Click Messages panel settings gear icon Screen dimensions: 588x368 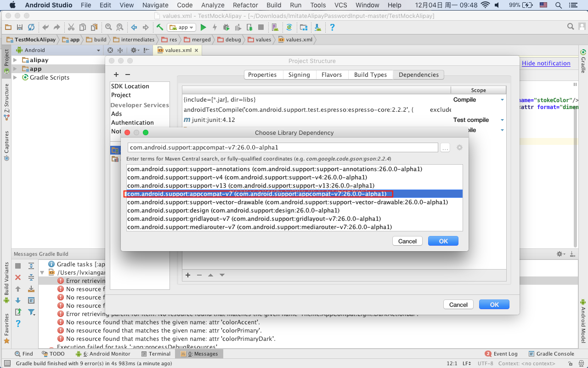click(560, 254)
